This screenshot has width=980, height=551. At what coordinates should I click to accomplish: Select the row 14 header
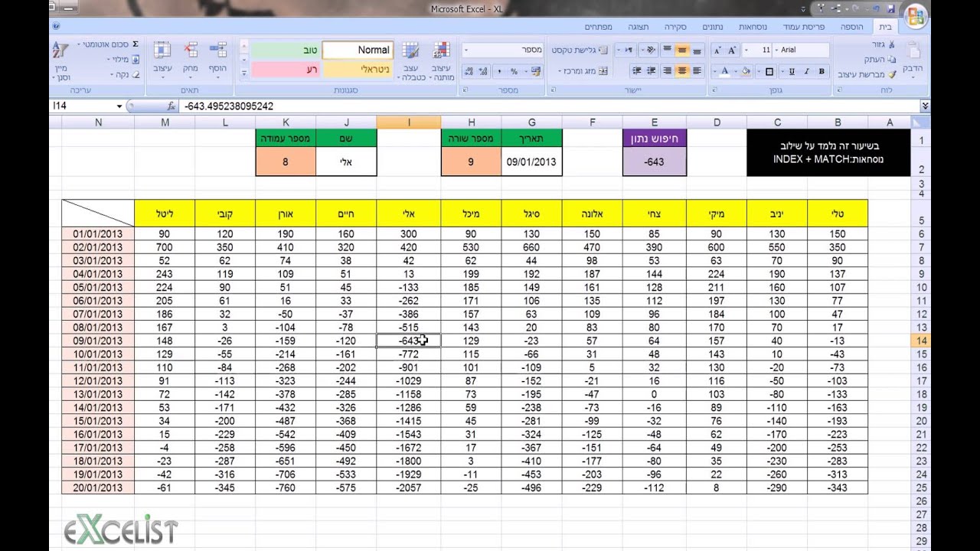(x=920, y=341)
